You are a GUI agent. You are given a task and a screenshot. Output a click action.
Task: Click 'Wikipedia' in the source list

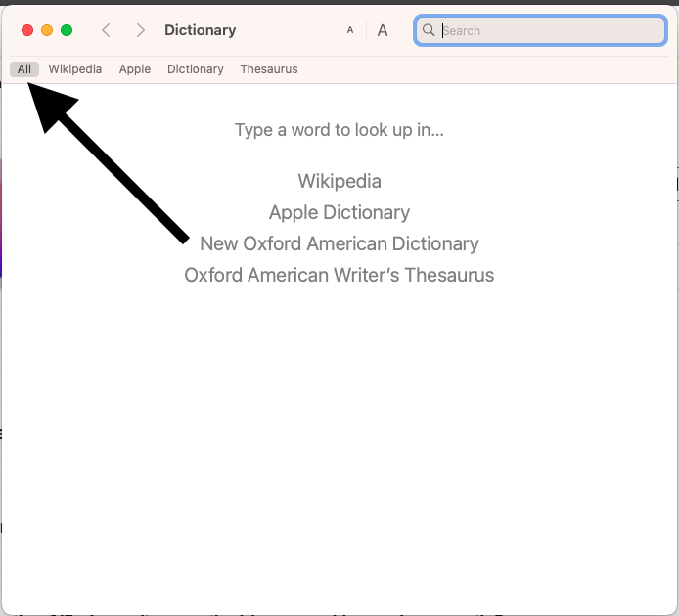(x=339, y=181)
